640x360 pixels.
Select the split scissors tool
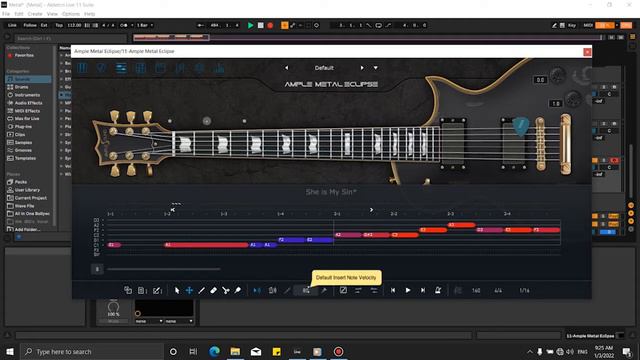tap(225, 290)
